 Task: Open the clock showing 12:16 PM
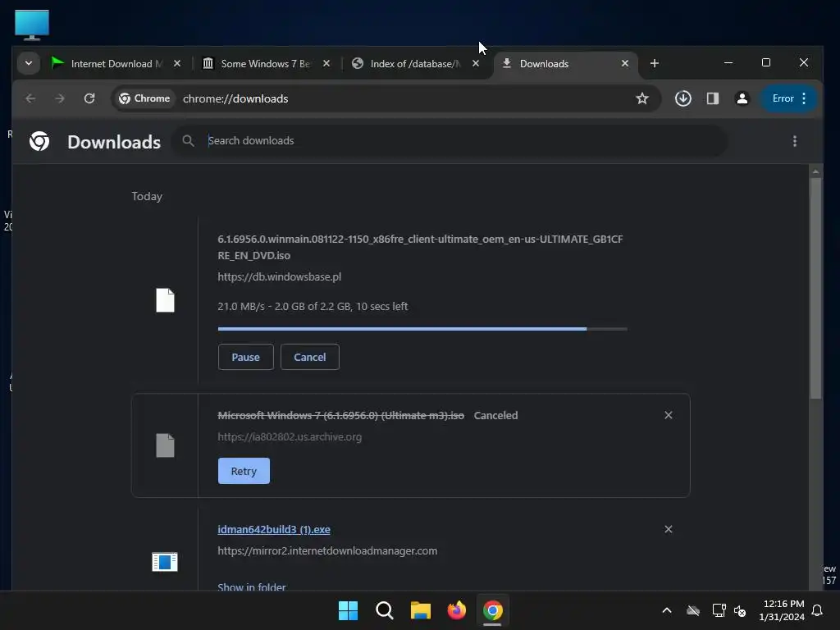(782, 610)
